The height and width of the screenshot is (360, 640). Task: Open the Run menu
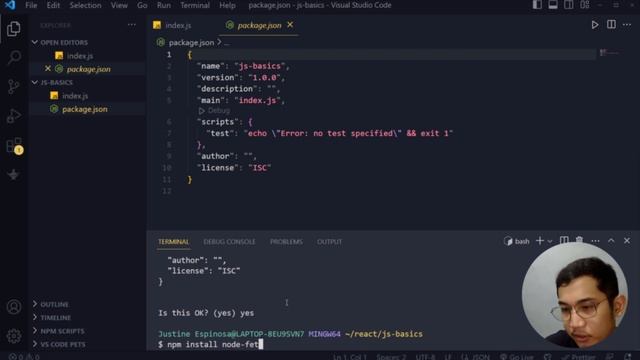click(x=164, y=5)
